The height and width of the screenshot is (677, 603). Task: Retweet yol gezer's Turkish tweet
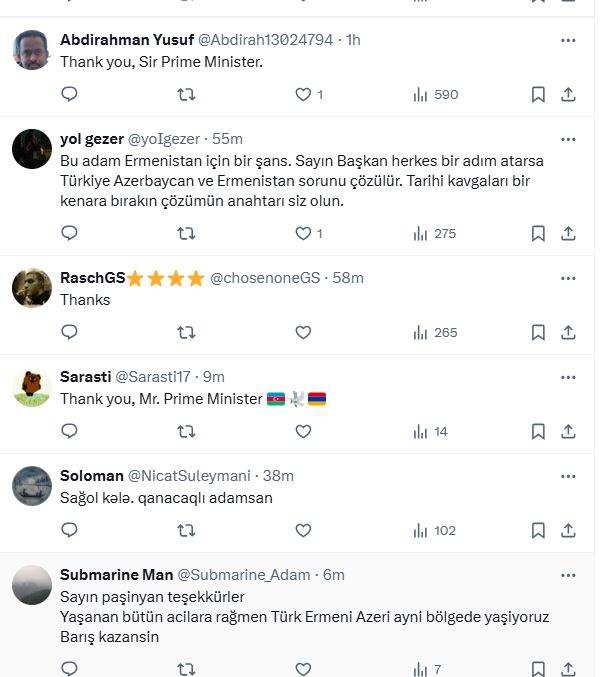(186, 233)
